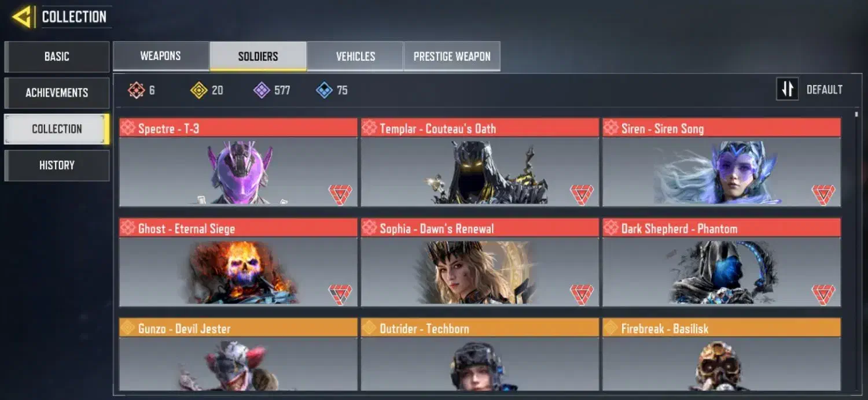Switch to the Weapons tab

[161, 56]
